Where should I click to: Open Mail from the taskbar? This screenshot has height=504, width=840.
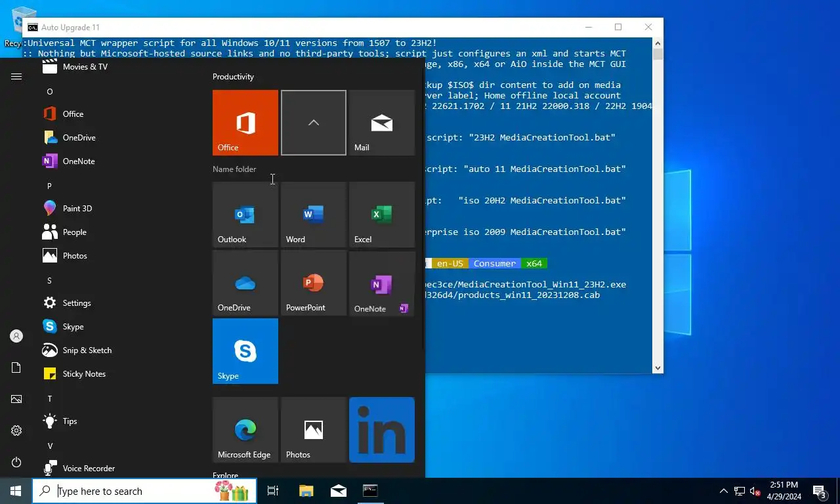pyautogui.click(x=339, y=491)
